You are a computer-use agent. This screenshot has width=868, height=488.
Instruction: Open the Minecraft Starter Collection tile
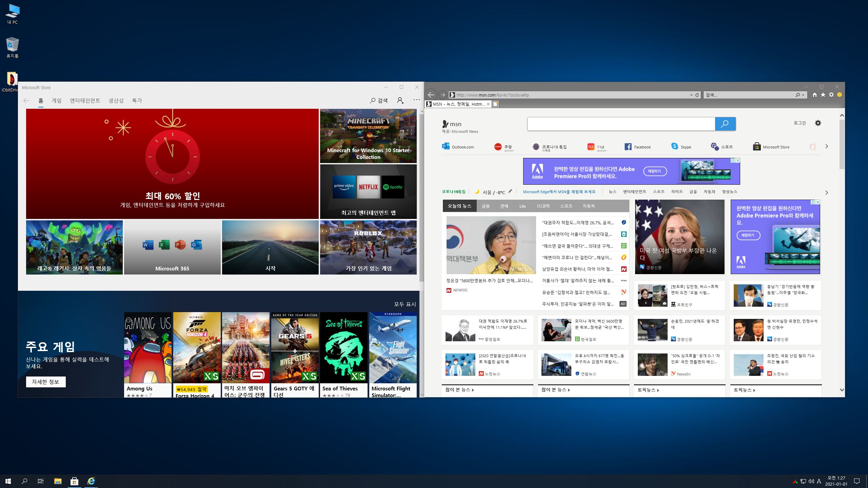click(368, 136)
